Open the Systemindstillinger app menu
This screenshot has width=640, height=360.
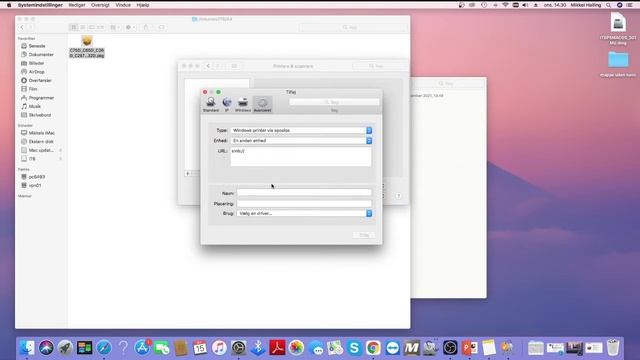tap(40, 5)
